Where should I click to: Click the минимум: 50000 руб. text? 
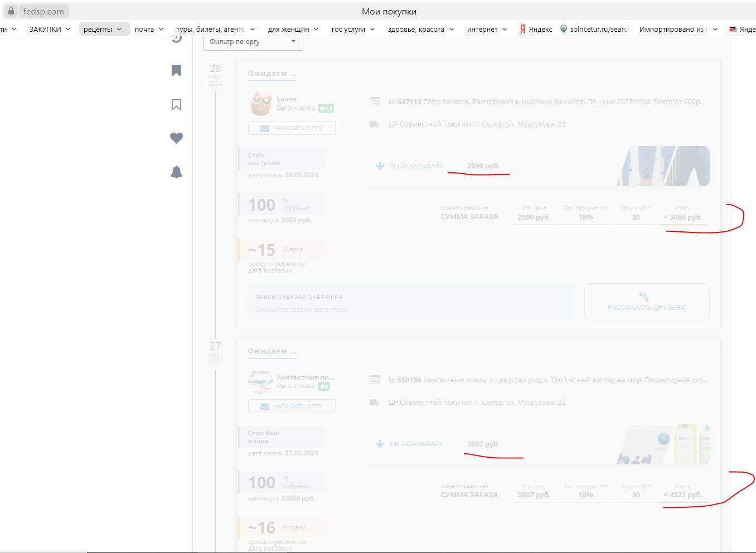[x=282, y=498]
